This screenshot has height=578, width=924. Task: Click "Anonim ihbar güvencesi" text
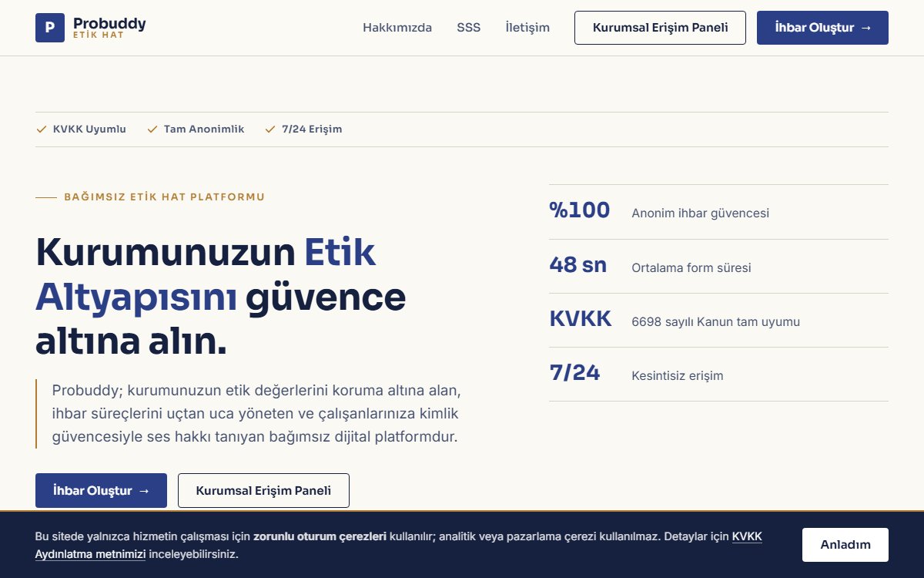(x=700, y=213)
